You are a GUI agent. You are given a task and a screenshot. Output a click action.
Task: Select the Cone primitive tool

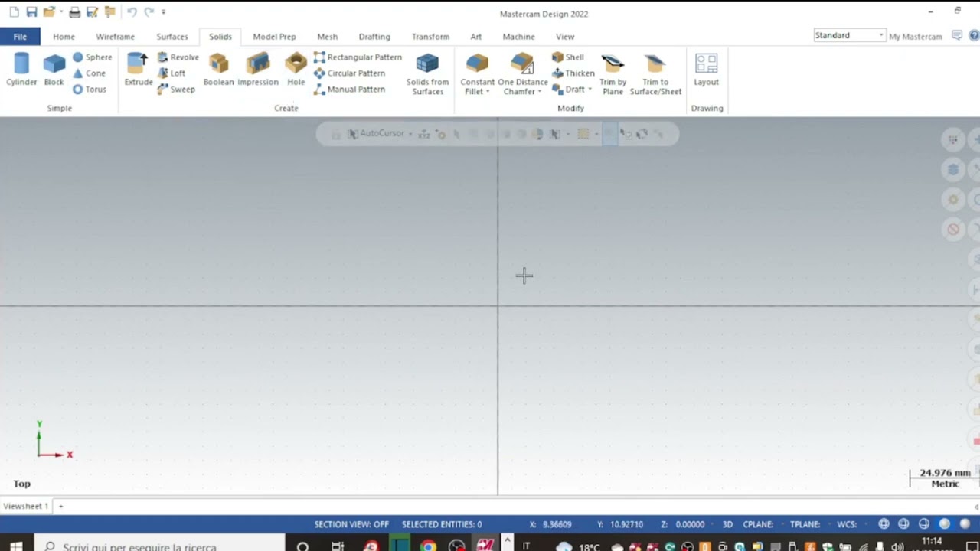pyautogui.click(x=89, y=73)
